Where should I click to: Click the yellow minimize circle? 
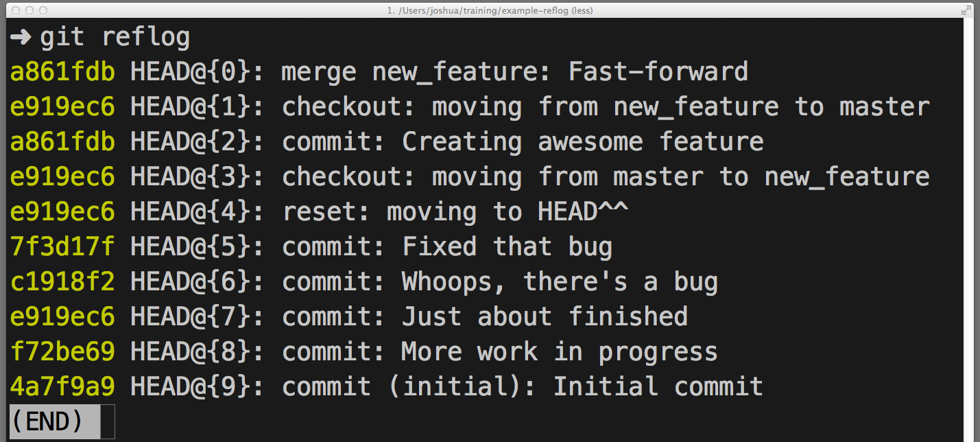point(29,10)
